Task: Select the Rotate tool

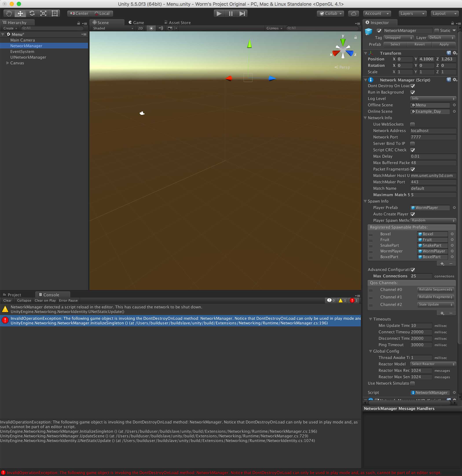Action: (x=32, y=13)
